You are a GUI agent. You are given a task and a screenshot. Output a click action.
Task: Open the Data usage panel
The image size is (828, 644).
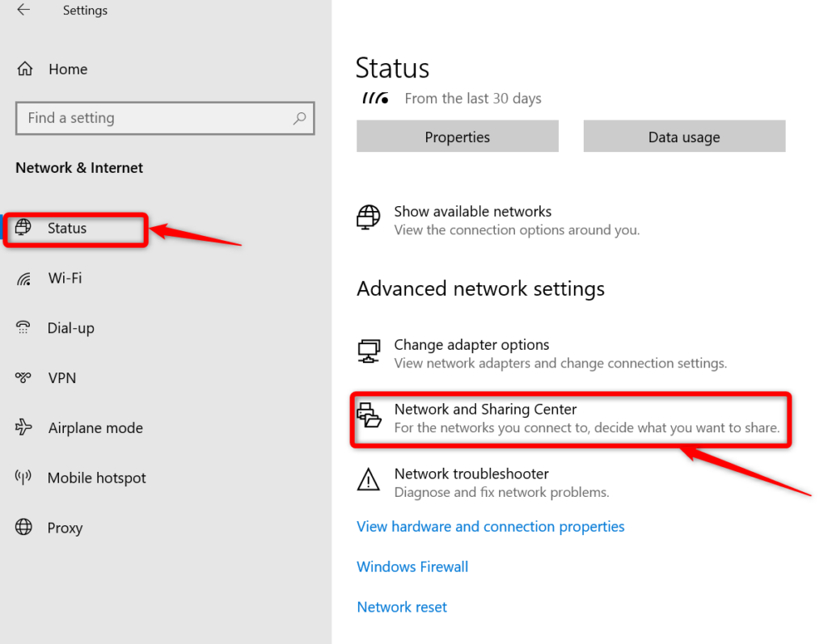683,137
